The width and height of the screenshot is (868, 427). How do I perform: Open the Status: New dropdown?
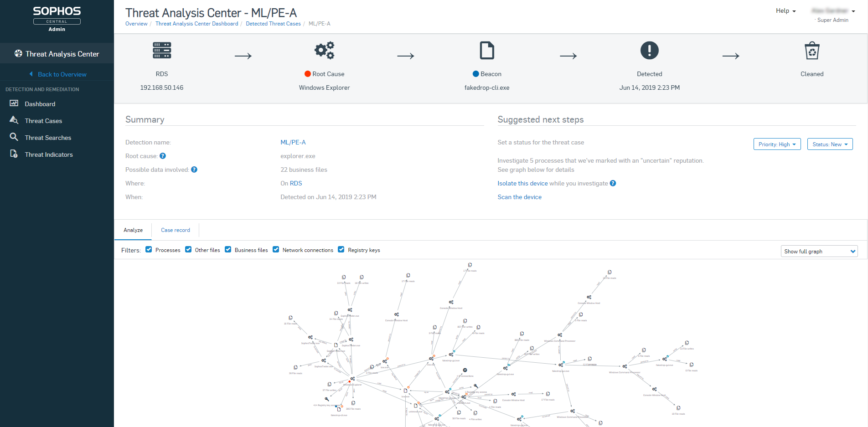[830, 144]
